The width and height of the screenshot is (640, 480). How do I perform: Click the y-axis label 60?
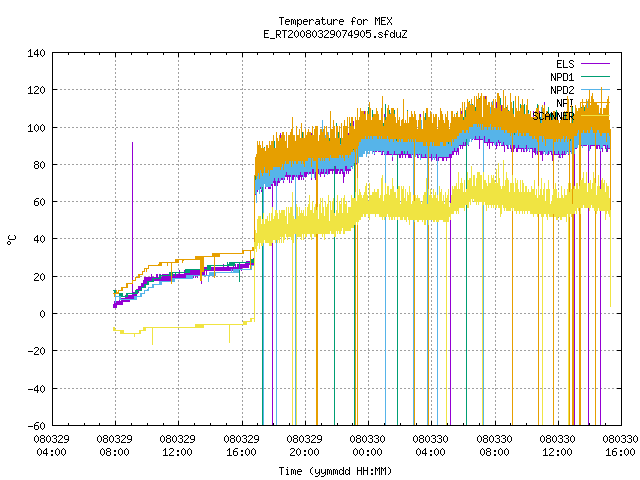(x=40, y=202)
